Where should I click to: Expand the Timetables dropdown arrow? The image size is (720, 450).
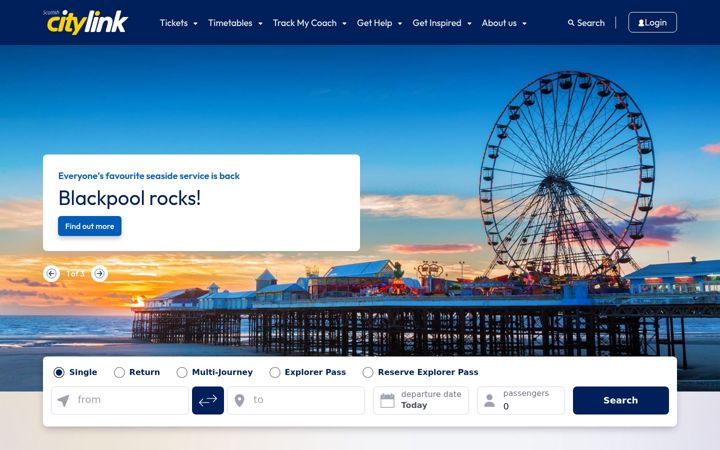(260, 23)
